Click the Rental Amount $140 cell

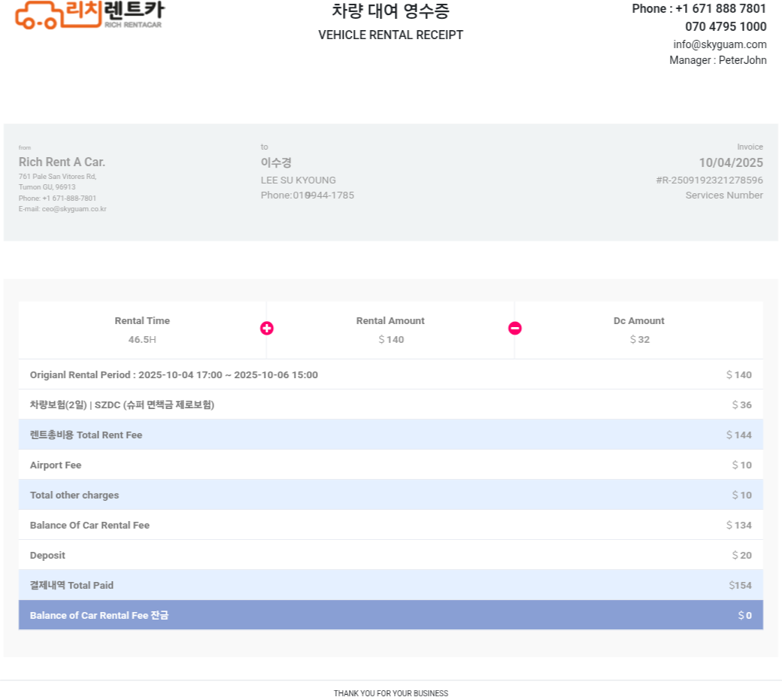click(x=390, y=330)
